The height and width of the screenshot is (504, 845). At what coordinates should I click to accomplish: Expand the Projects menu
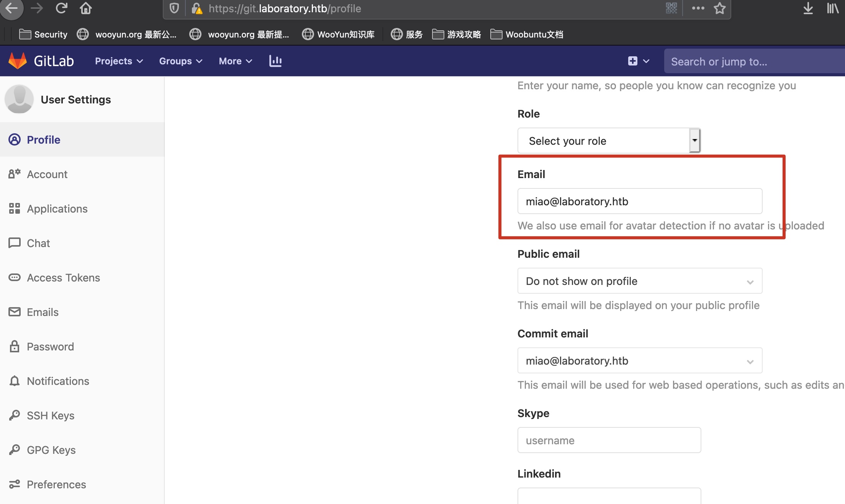point(119,61)
